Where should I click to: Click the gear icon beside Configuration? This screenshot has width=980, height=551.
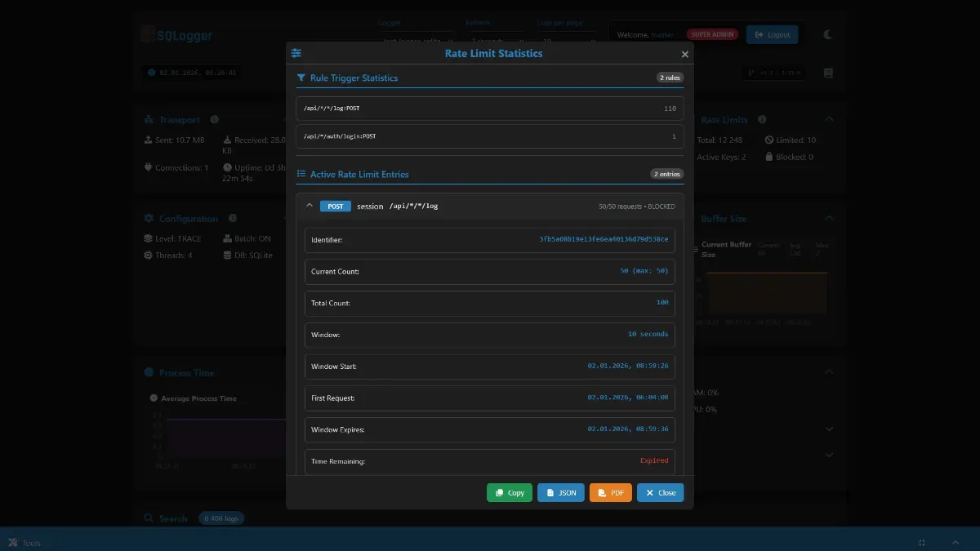[149, 218]
